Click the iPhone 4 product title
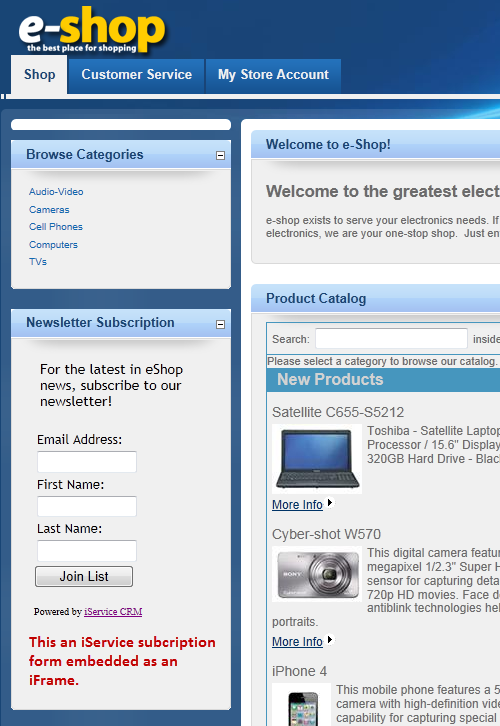The height and width of the screenshot is (726, 500). tap(300, 671)
